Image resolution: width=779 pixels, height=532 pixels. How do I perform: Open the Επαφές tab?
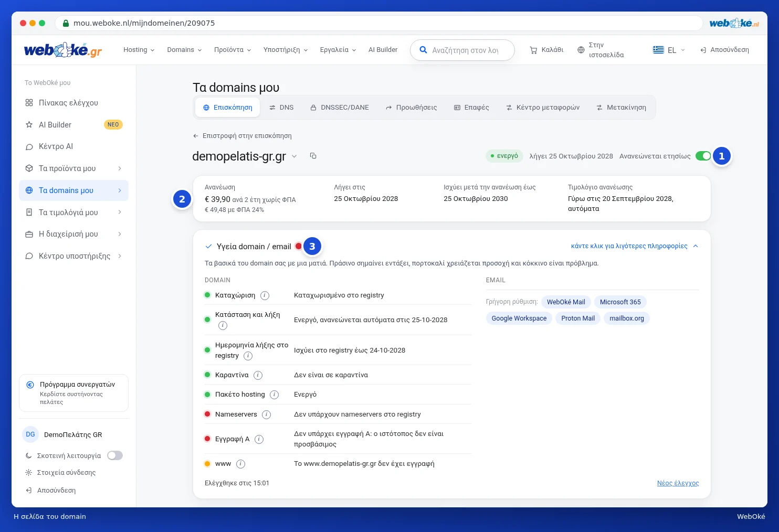pos(471,108)
